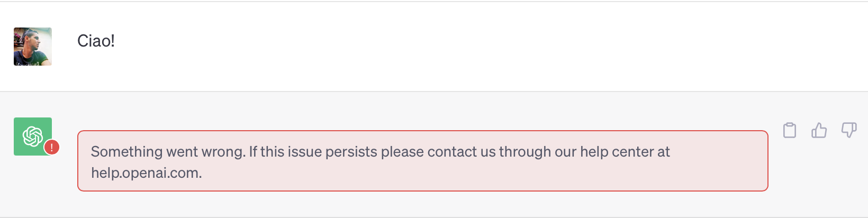Mark the error reply as a good response
Viewport: 868px width, 218px height.
point(819,130)
